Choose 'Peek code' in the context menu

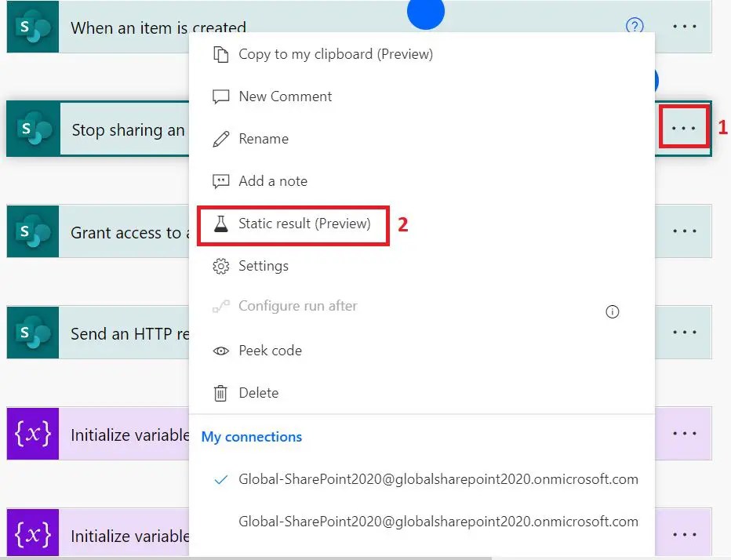pyautogui.click(x=270, y=351)
